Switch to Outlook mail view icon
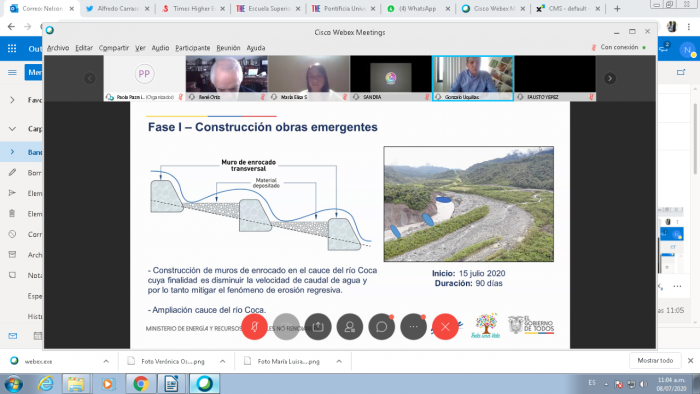The image size is (700, 394). pyautogui.click(x=12, y=336)
